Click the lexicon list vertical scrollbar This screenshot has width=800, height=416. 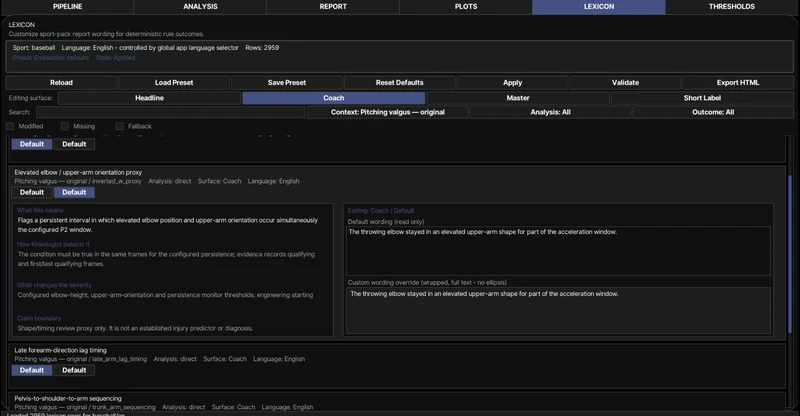[790, 254]
